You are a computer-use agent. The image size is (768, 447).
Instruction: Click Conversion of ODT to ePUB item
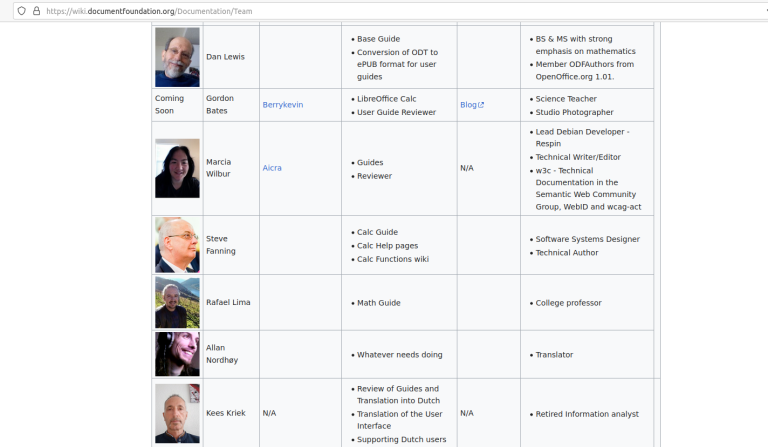tap(397, 64)
